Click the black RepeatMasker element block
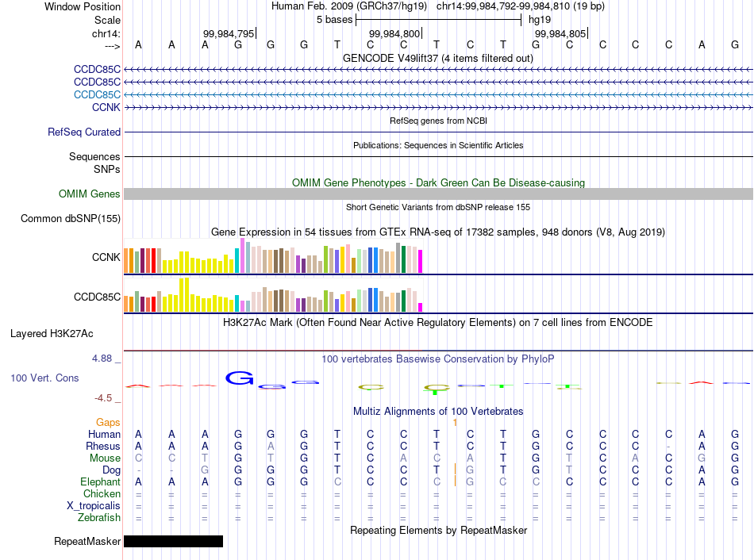The width and height of the screenshot is (754, 560). 174,541
